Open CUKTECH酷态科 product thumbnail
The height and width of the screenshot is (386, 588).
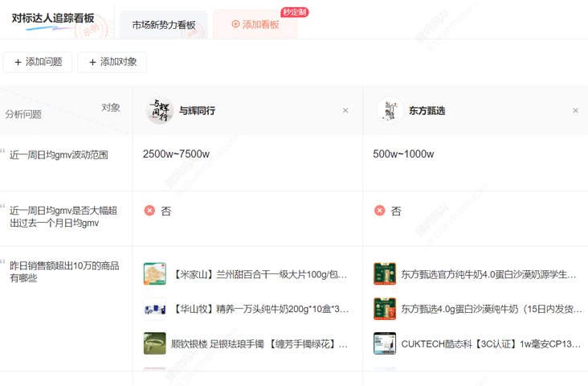[385, 343]
